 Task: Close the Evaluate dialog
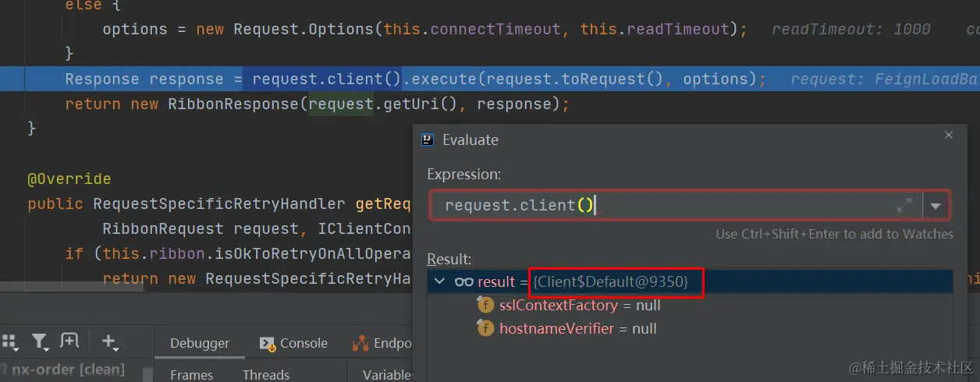(949, 135)
